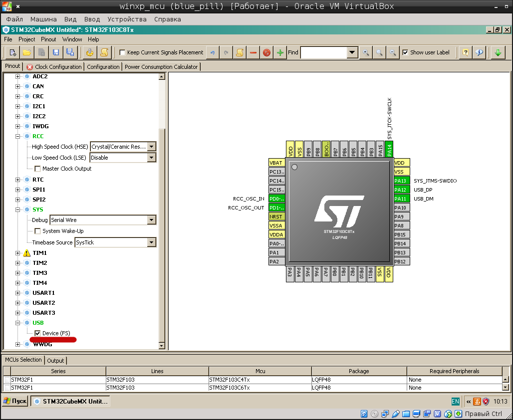This screenshot has width=513, height=420.
Task: Uncheck the USB Device (FS) checkbox
Action: [37, 333]
